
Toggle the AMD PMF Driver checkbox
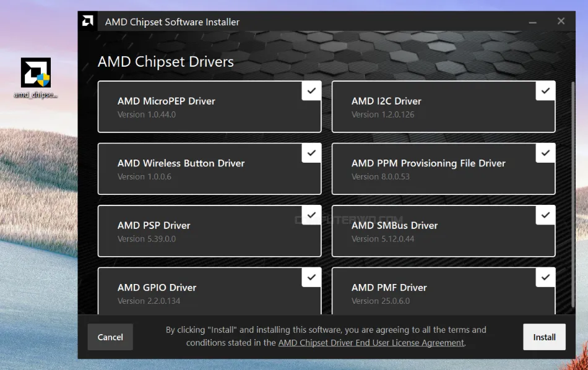coord(545,277)
